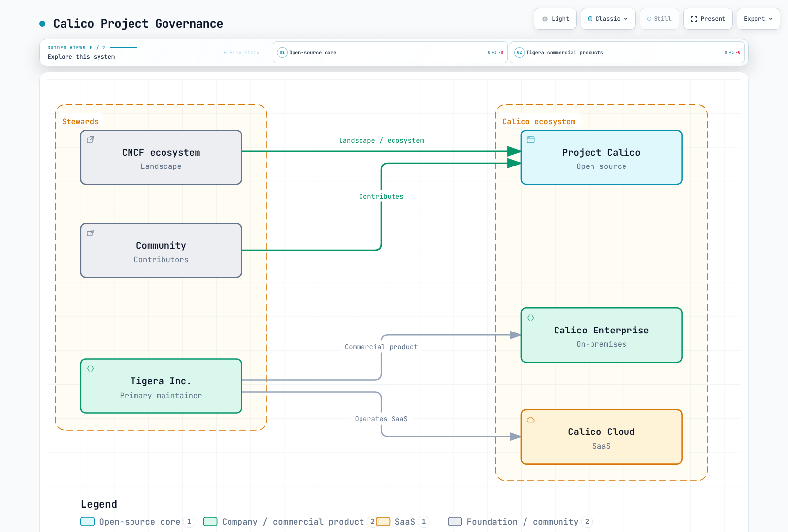Toggle the Light theme button

(555, 19)
